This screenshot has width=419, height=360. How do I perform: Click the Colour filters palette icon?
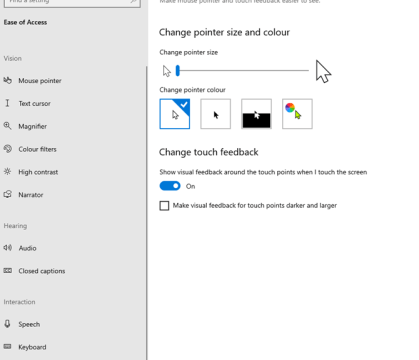(x=7, y=149)
